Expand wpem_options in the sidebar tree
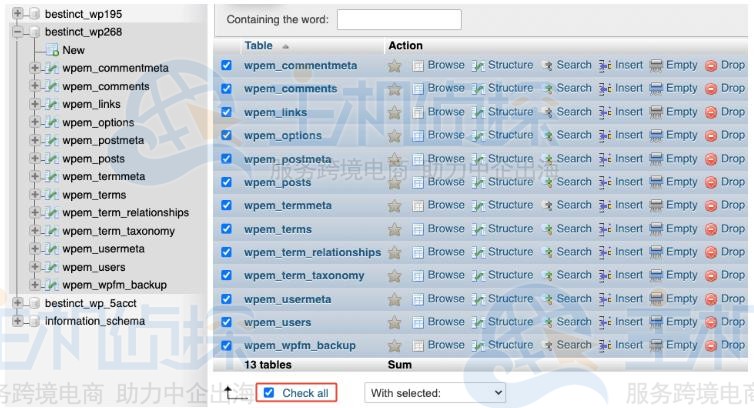 pos(35,123)
